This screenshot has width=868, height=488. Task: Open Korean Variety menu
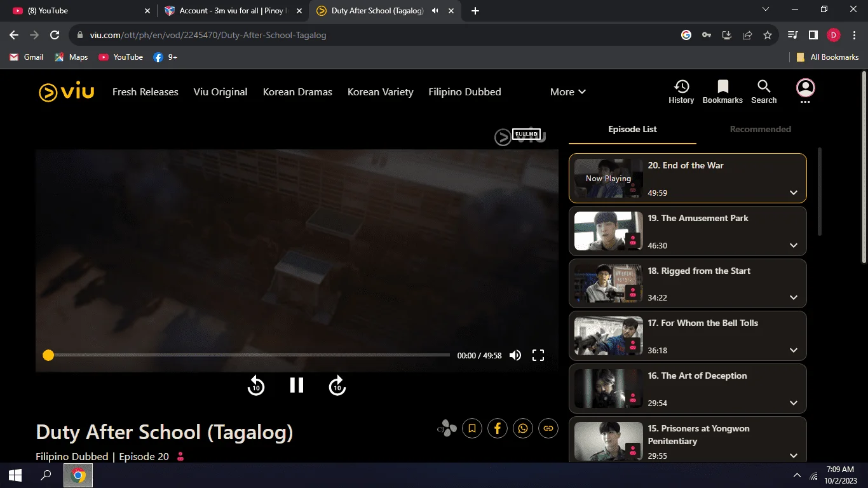pos(381,92)
